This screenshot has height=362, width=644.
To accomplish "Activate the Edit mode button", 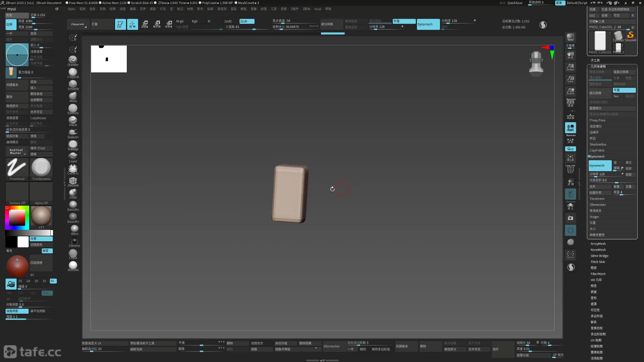I will [x=120, y=24].
